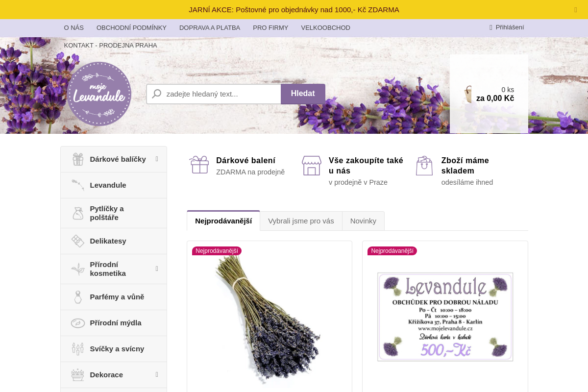The height and width of the screenshot is (392, 588).
Task: Click the Delikatesy category icon
Action: pos(77,241)
